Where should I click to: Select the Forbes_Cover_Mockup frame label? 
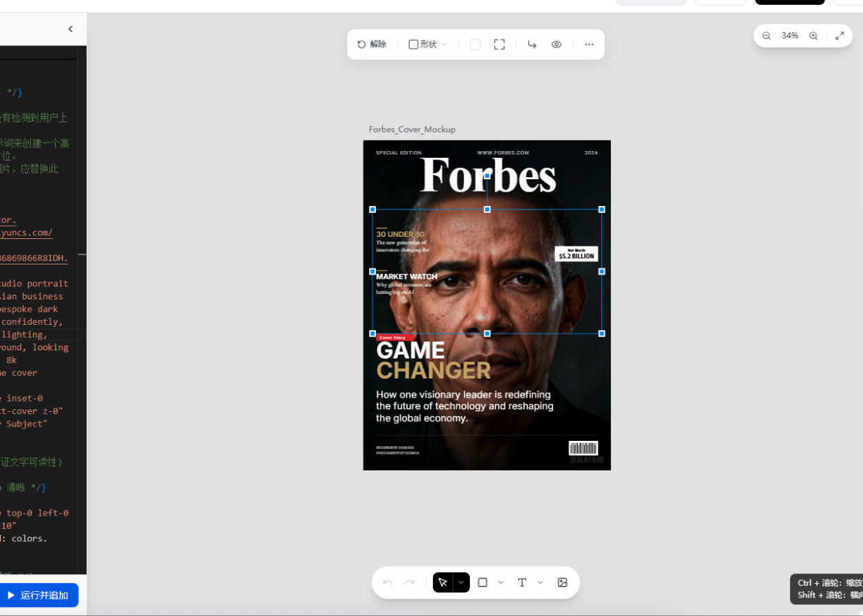(412, 129)
